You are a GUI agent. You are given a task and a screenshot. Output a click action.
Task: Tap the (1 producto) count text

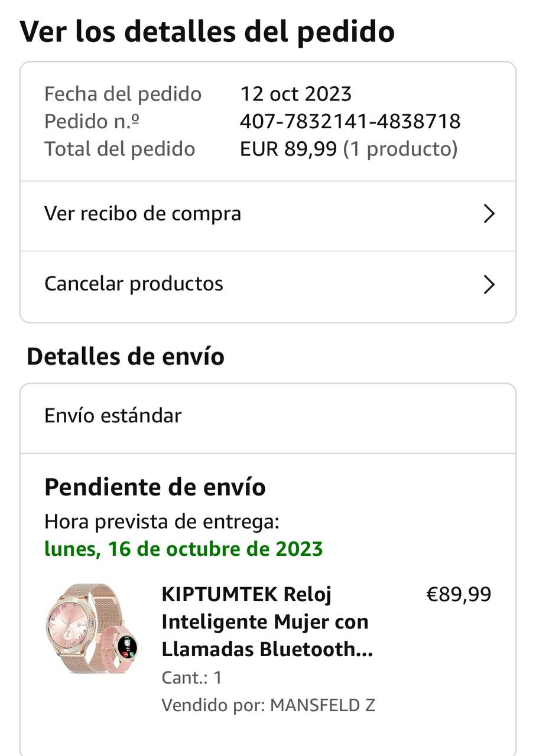click(401, 149)
